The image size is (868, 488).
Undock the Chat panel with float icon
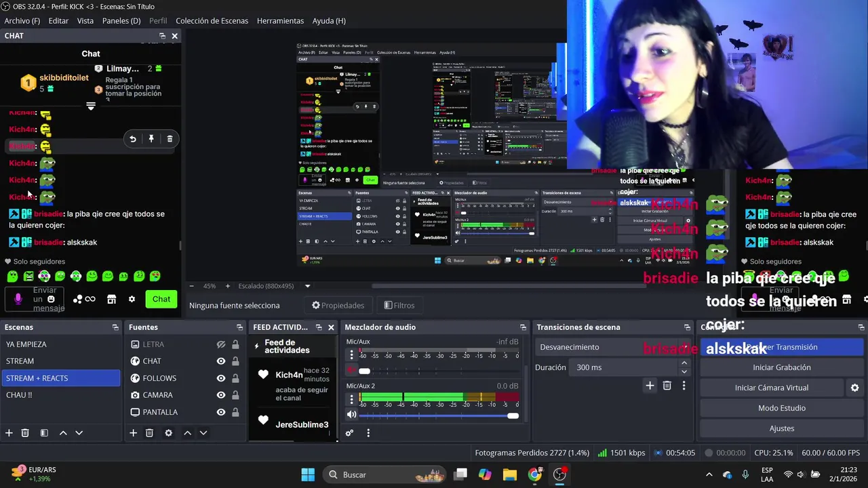162,36
